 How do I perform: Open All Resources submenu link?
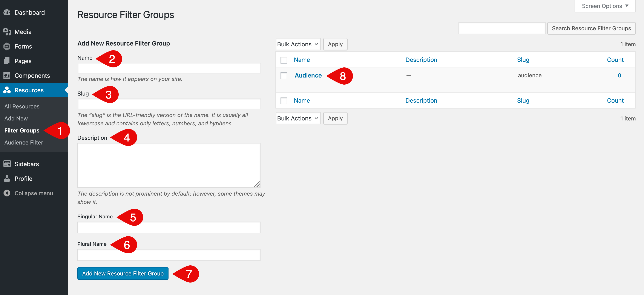coord(22,106)
